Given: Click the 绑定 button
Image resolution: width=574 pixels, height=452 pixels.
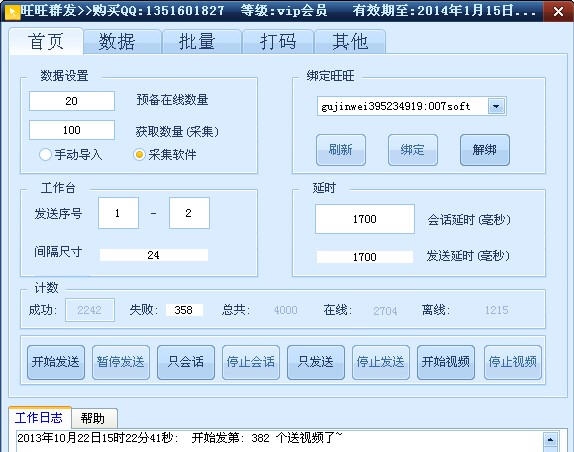Looking at the screenshot, I should click(x=413, y=150).
